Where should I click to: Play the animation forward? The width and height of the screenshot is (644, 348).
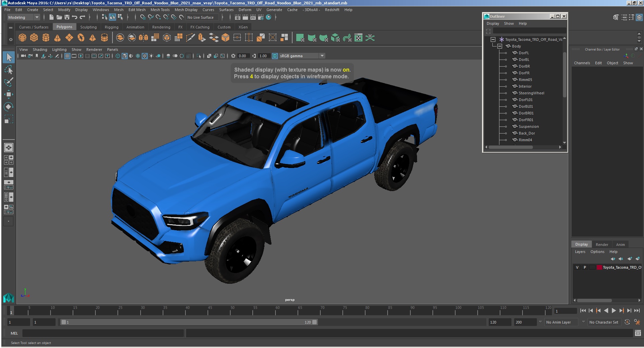tap(614, 311)
